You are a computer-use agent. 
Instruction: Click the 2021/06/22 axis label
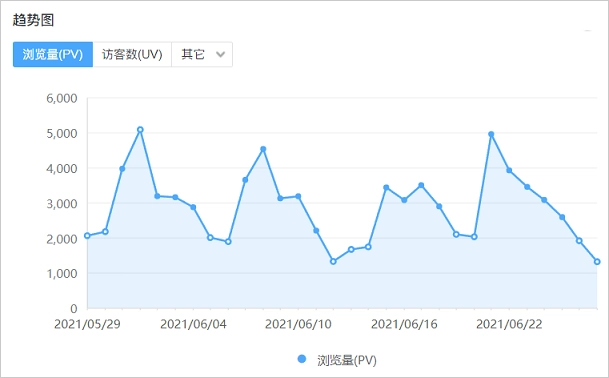coord(509,324)
